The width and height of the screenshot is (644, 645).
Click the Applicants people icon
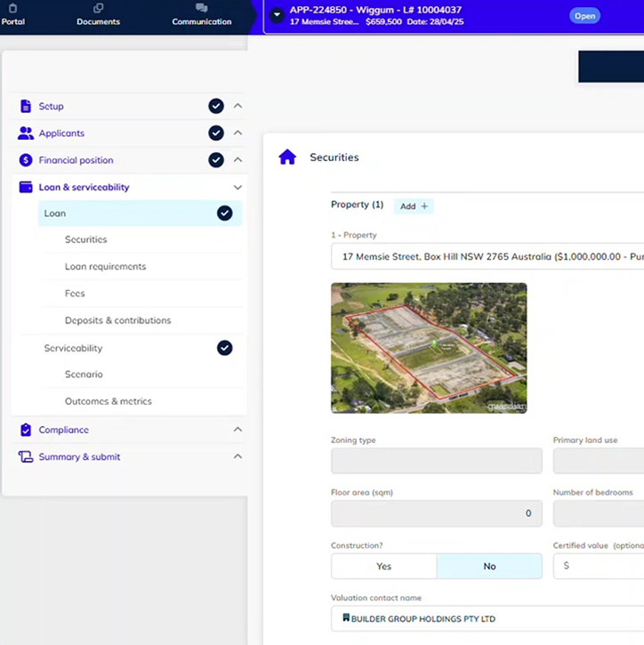pyautogui.click(x=26, y=133)
